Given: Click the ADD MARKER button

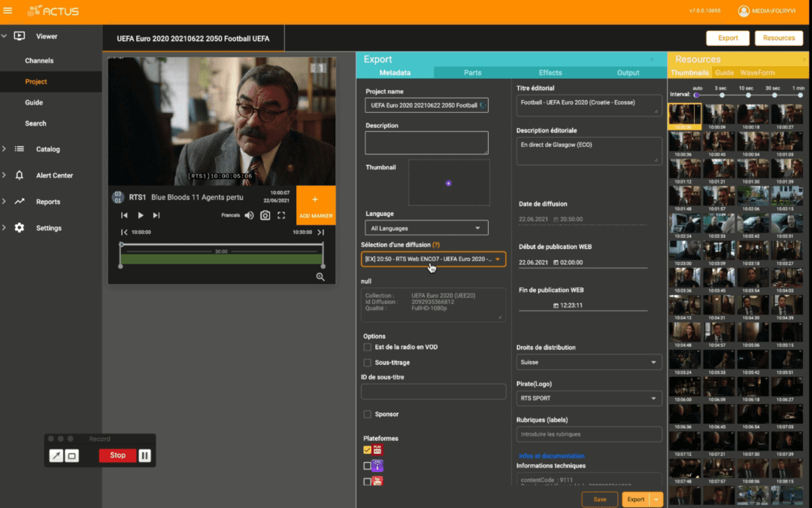Looking at the screenshot, I should tap(316, 205).
